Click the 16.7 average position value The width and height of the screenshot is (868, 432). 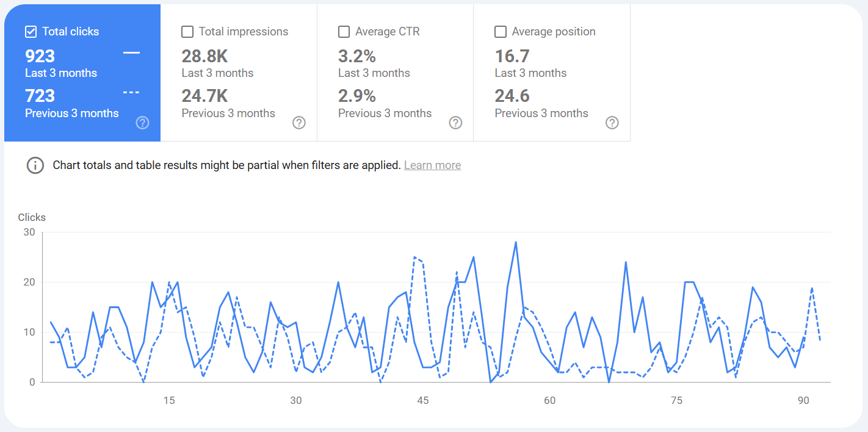point(512,56)
